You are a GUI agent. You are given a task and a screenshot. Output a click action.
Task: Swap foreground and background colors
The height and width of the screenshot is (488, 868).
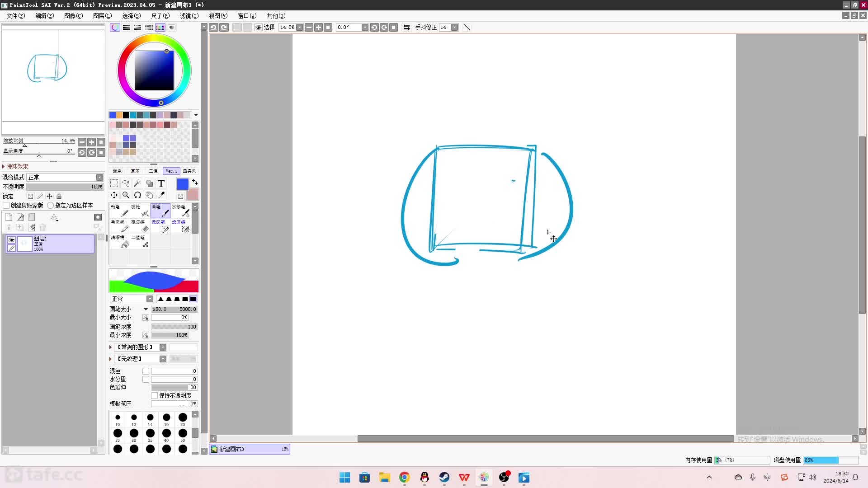click(195, 182)
